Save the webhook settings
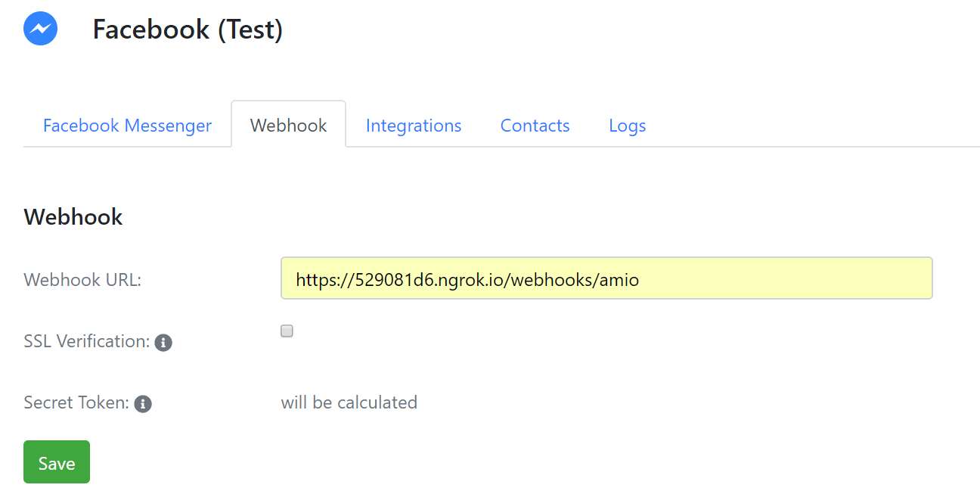The image size is (980, 494). pos(57,461)
